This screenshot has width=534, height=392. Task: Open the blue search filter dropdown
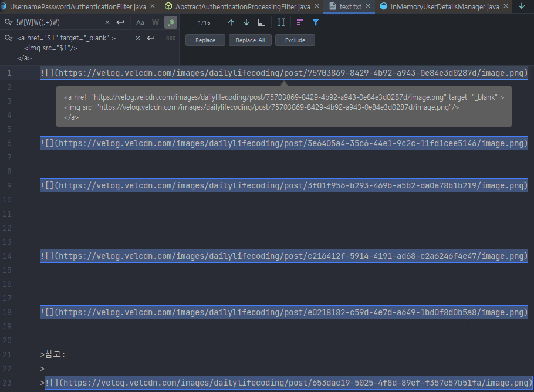point(316,22)
